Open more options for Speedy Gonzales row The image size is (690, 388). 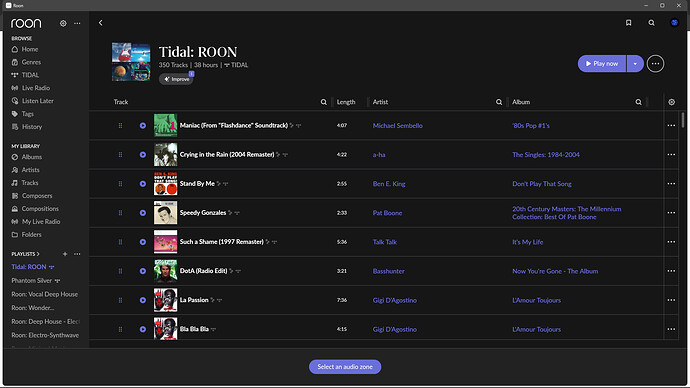(671, 213)
